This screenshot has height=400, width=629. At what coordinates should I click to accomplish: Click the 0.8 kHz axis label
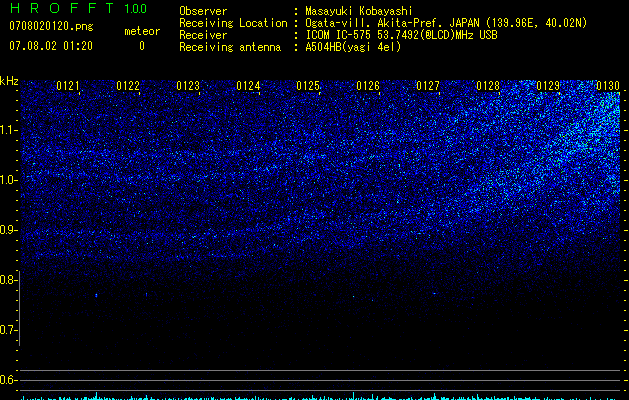point(8,280)
